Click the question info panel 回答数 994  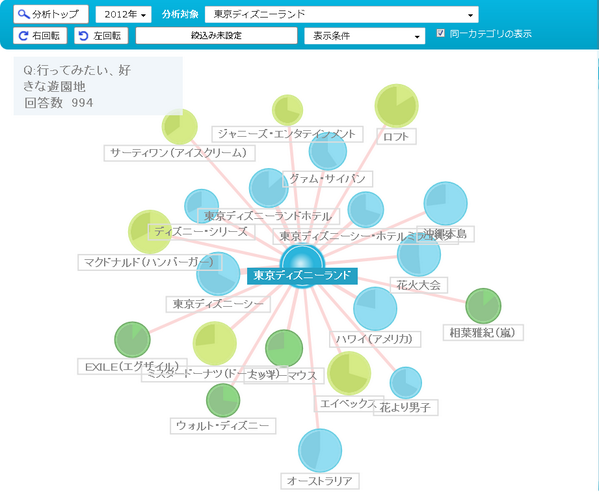[98, 86]
